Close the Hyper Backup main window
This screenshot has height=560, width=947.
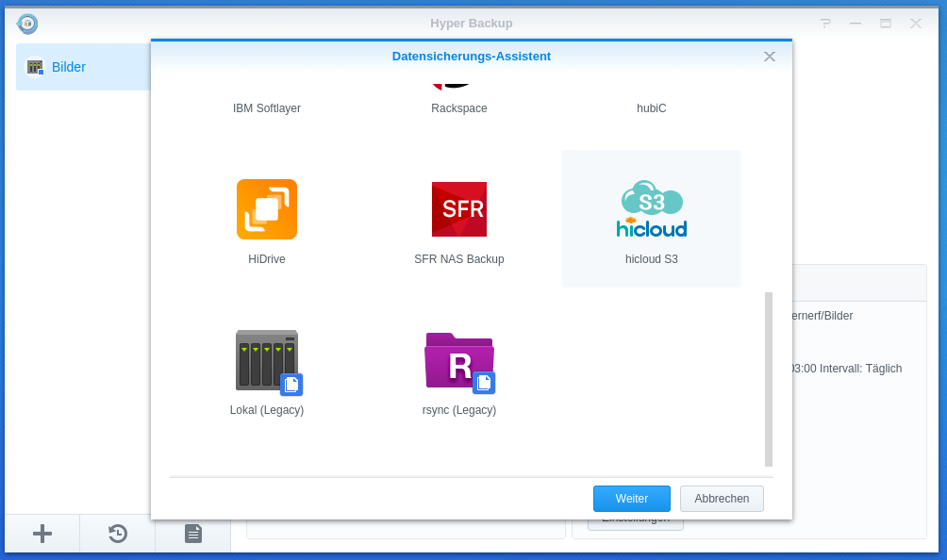916,24
